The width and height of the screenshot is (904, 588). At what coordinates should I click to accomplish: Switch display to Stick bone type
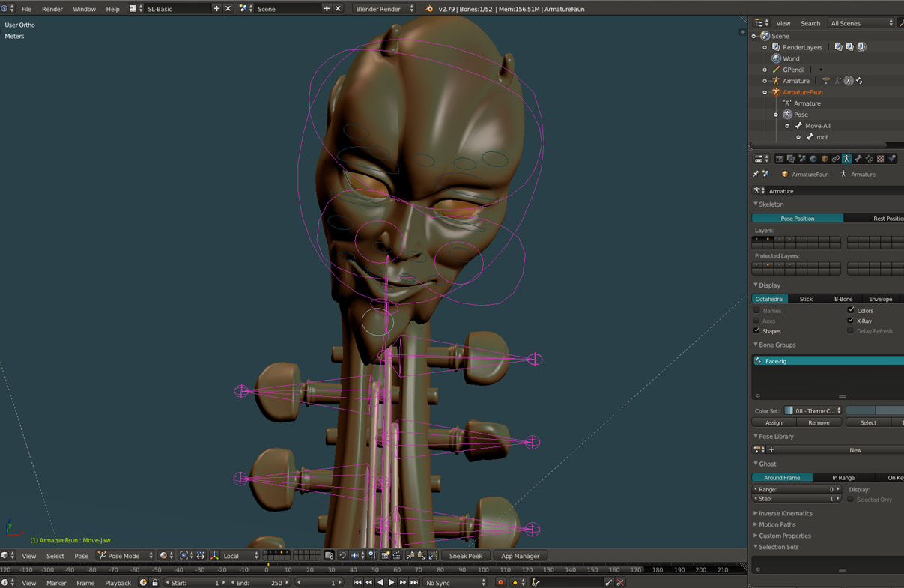click(x=806, y=299)
